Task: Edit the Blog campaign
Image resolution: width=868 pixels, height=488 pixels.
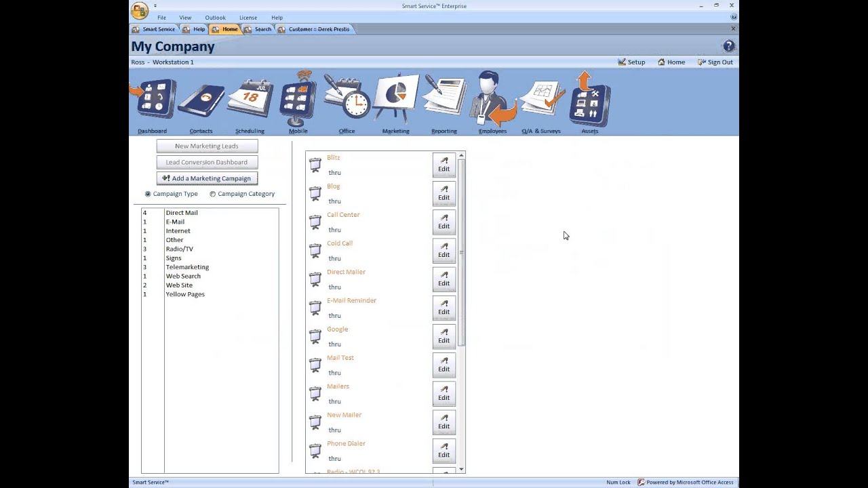Action: click(x=443, y=193)
